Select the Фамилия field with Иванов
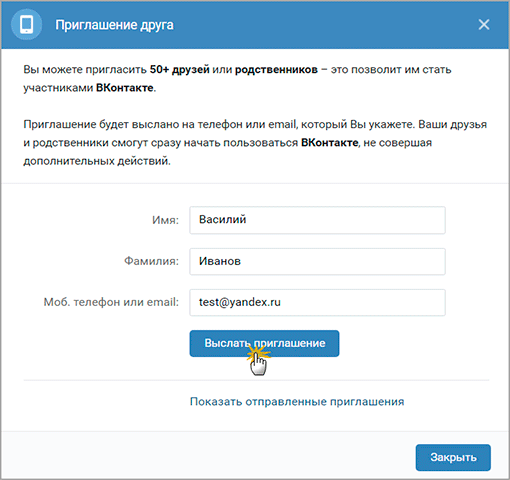 coord(317,261)
